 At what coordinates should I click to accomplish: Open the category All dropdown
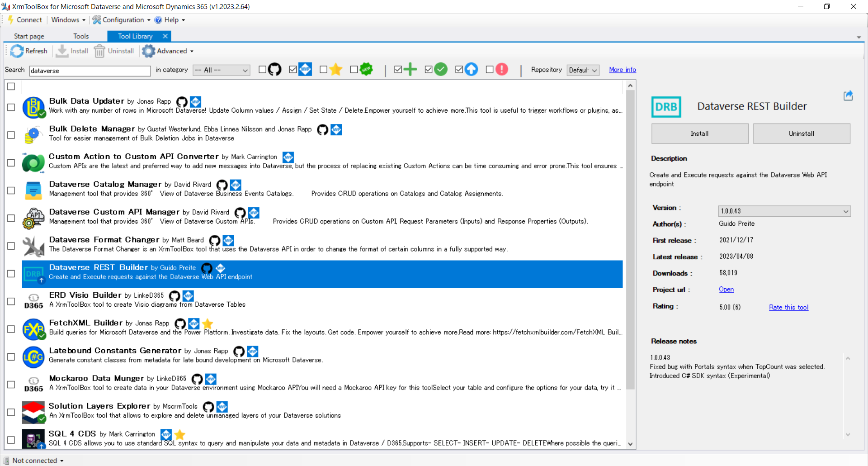(221, 70)
